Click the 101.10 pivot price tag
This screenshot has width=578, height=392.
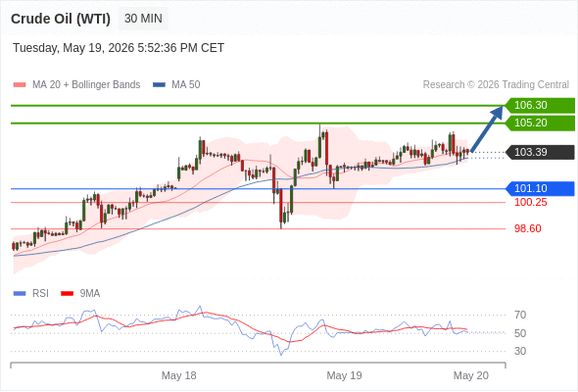click(540, 188)
